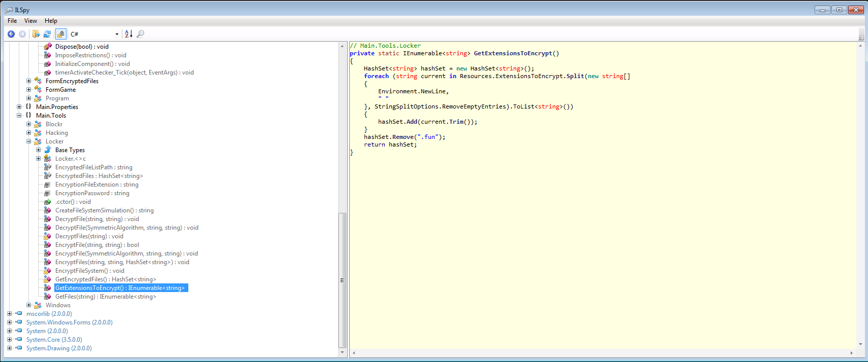Expand the mscorlib assembly reference
The height and width of the screenshot is (362, 868).
pyautogui.click(x=10, y=314)
